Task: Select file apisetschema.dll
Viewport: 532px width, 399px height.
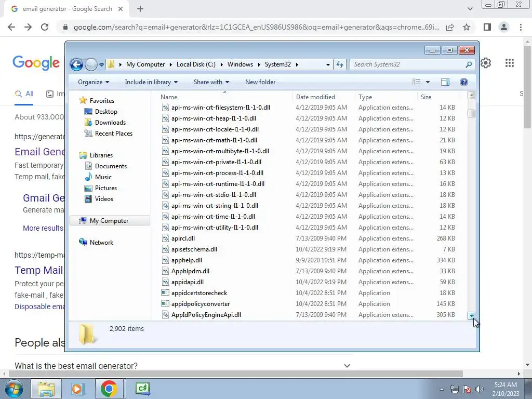Action: (x=194, y=249)
